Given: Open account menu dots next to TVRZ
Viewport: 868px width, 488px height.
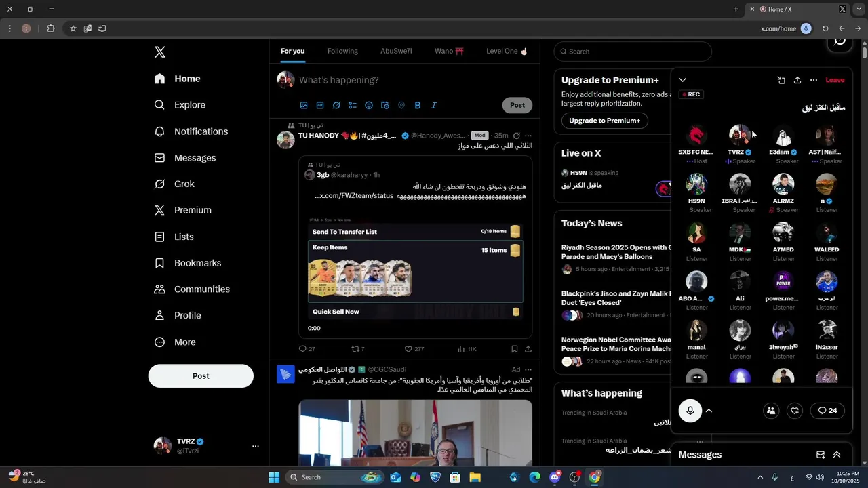Looking at the screenshot, I should click(x=256, y=446).
